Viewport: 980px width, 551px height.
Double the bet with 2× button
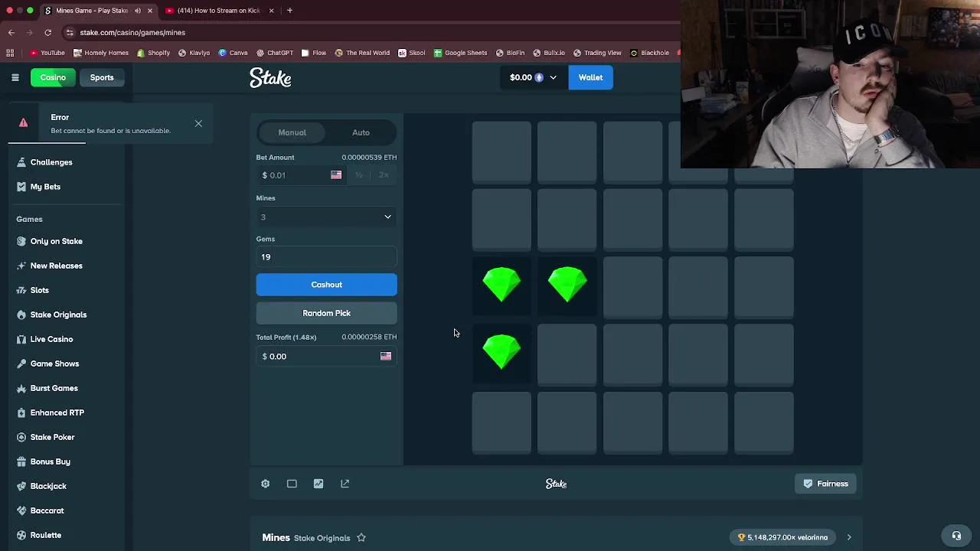(x=384, y=175)
